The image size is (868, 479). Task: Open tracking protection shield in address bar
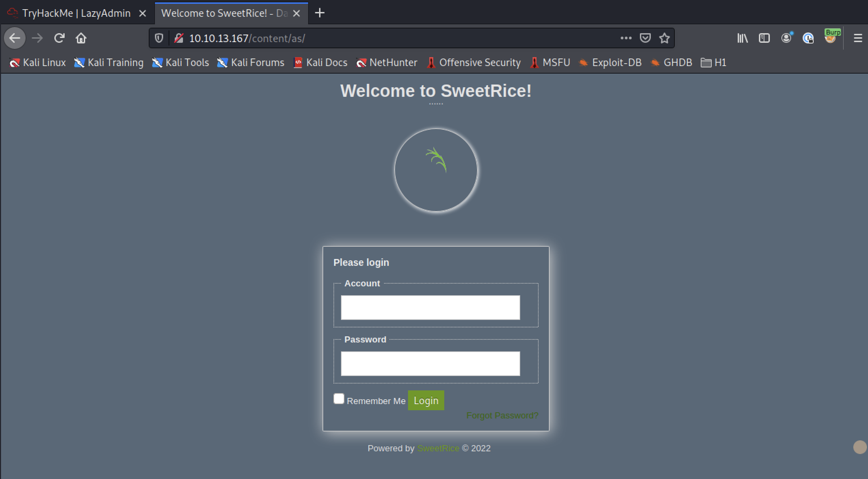pyautogui.click(x=159, y=38)
